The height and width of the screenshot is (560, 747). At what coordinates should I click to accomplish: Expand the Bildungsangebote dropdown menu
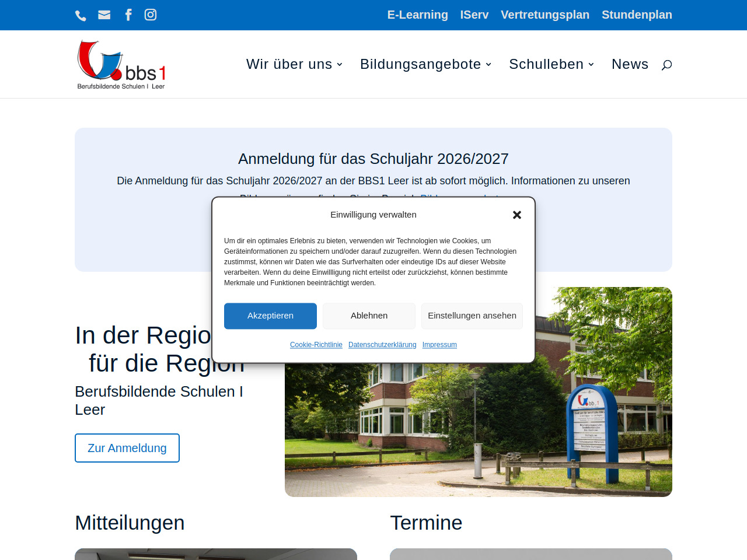425,64
